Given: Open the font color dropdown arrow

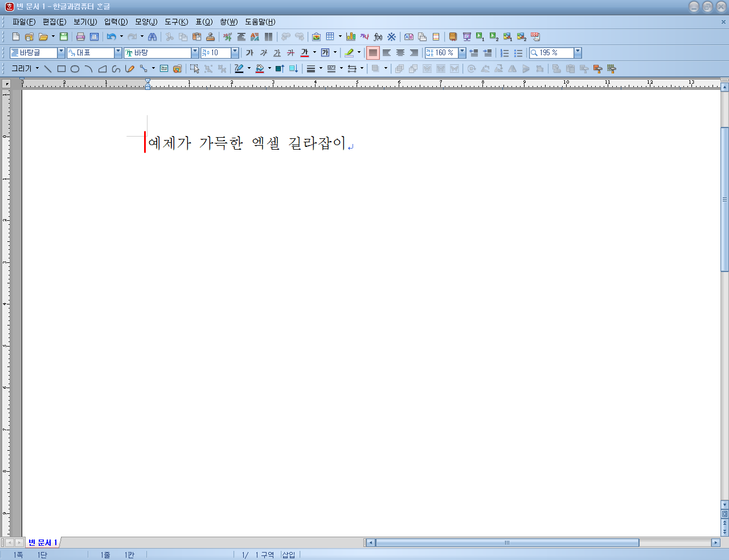Looking at the screenshot, I should [314, 52].
